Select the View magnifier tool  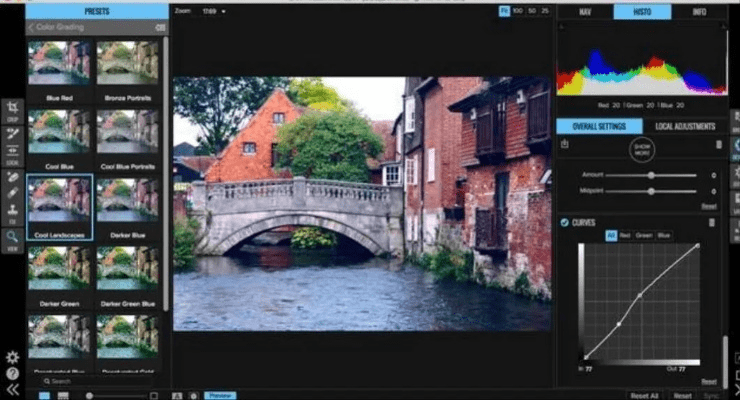click(x=13, y=236)
